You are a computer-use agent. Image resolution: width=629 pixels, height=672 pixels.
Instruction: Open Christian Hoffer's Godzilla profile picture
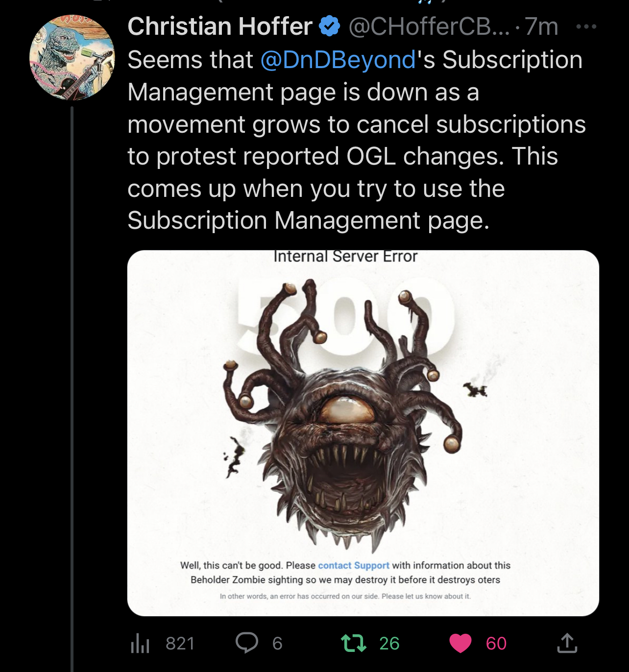72,57
